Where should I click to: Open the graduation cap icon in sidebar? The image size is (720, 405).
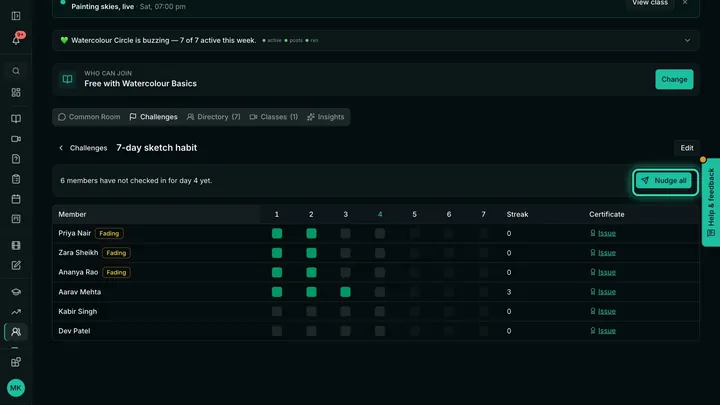(16, 292)
